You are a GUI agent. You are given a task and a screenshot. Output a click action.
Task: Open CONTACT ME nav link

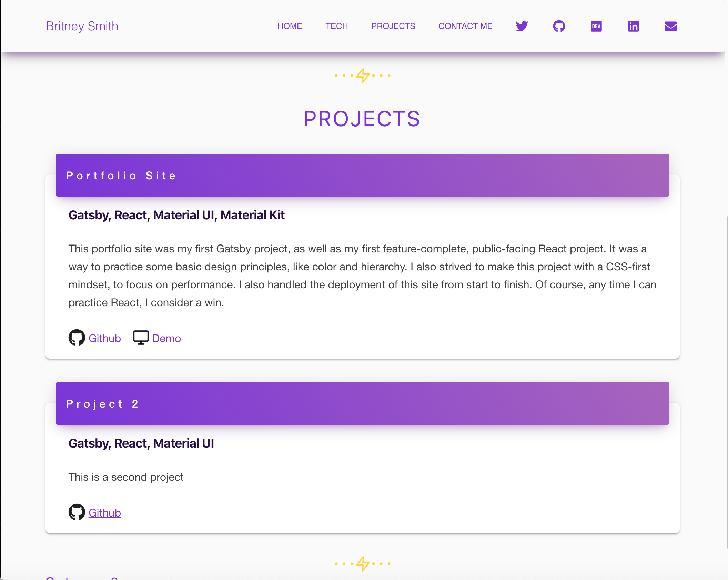tap(465, 26)
